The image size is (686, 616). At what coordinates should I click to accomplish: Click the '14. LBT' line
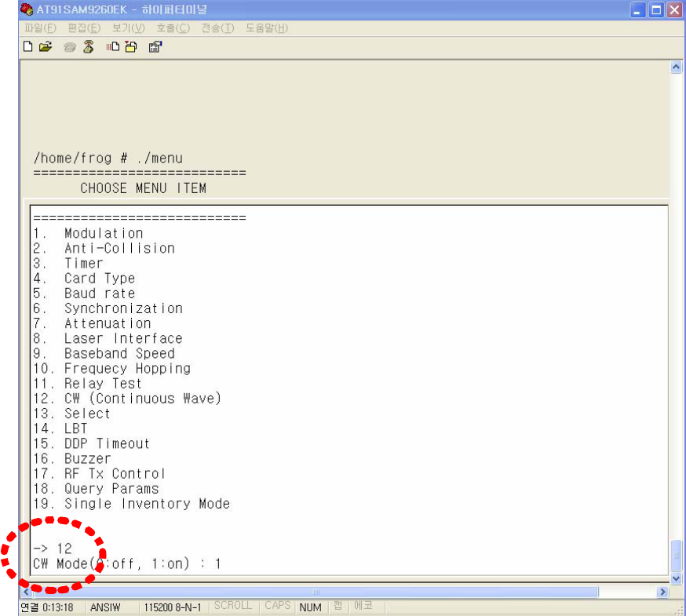tap(60, 428)
